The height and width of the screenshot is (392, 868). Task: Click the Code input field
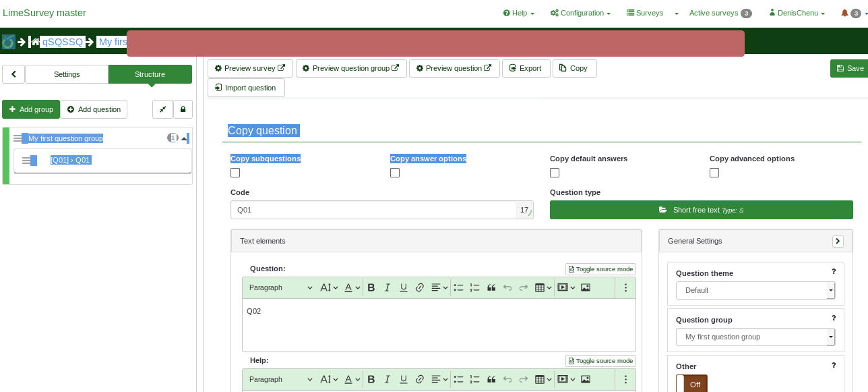pyautogui.click(x=373, y=210)
